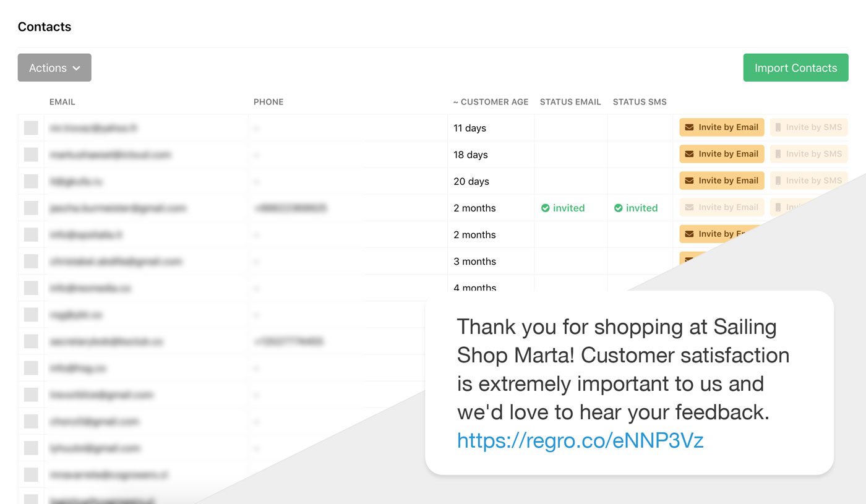Click Invite by SMS on 20 days row

coord(808,181)
